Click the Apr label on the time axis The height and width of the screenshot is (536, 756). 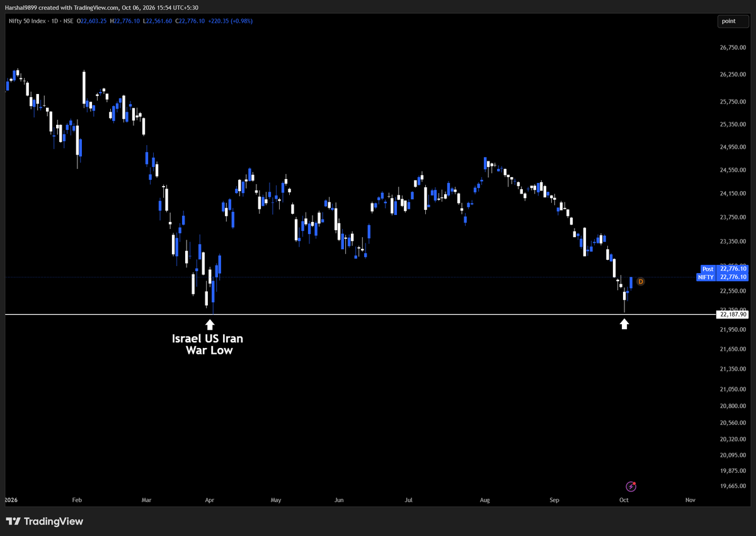coord(209,500)
